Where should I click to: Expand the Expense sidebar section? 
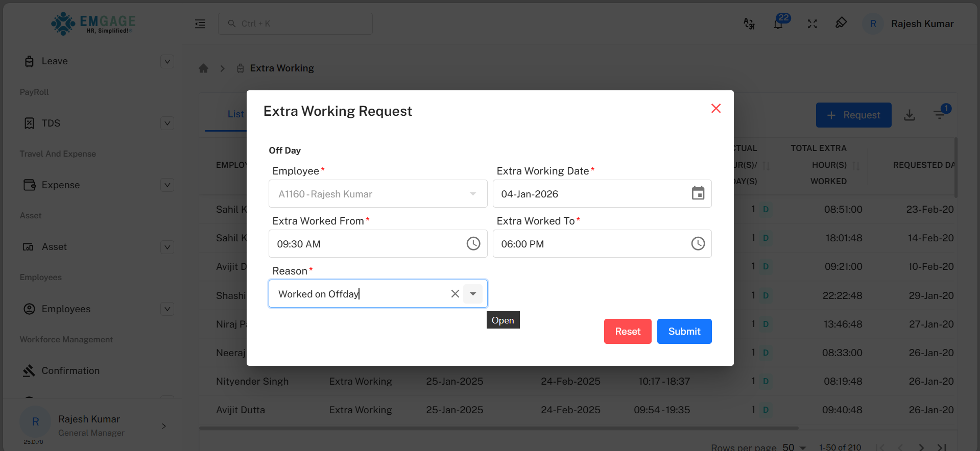pyautogui.click(x=167, y=185)
